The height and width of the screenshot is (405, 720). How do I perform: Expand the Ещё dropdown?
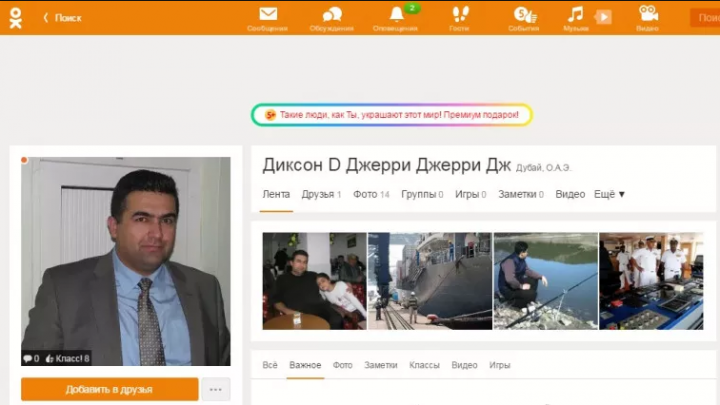(609, 194)
